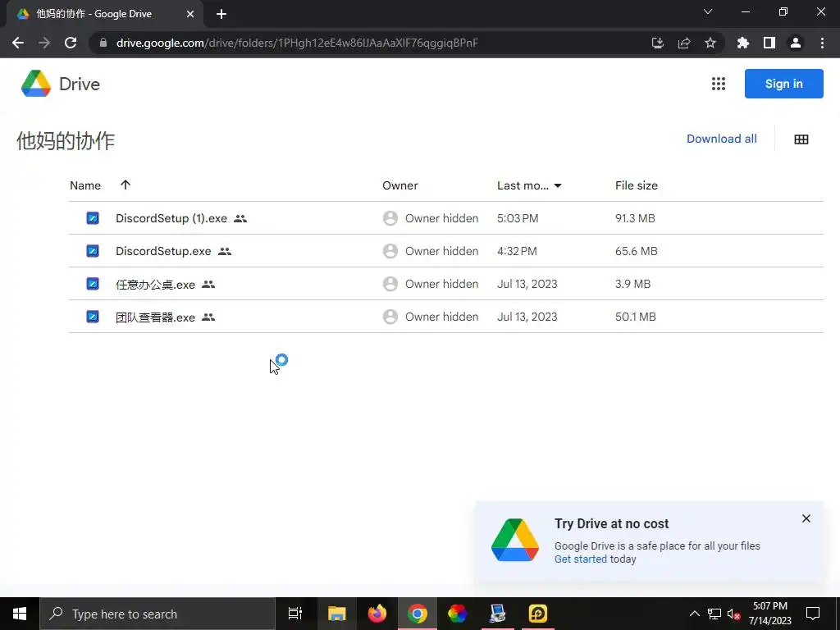Select DiscordSetup (1).exe file name
This screenshot has width=840, height=630.
(171, 218)
